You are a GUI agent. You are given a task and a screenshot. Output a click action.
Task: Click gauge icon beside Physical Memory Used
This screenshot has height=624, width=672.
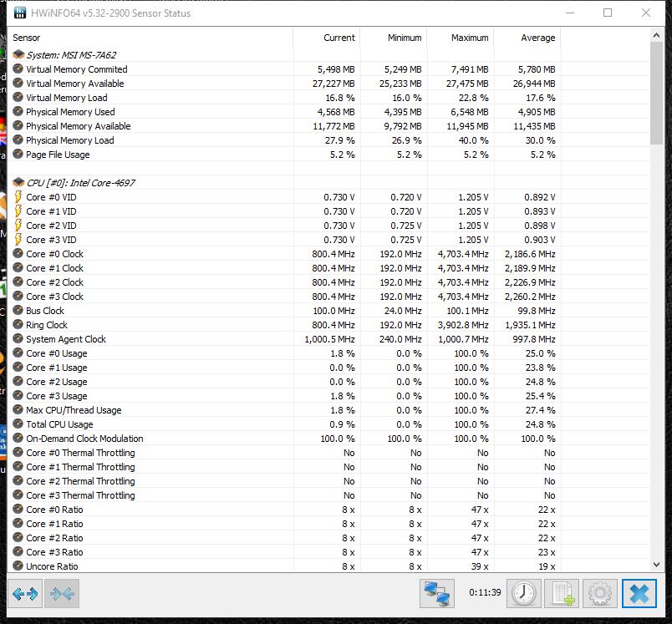18,111
